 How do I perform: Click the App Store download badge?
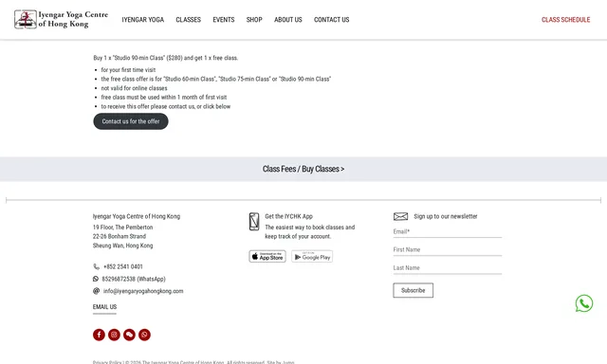(x=267, y=257)
